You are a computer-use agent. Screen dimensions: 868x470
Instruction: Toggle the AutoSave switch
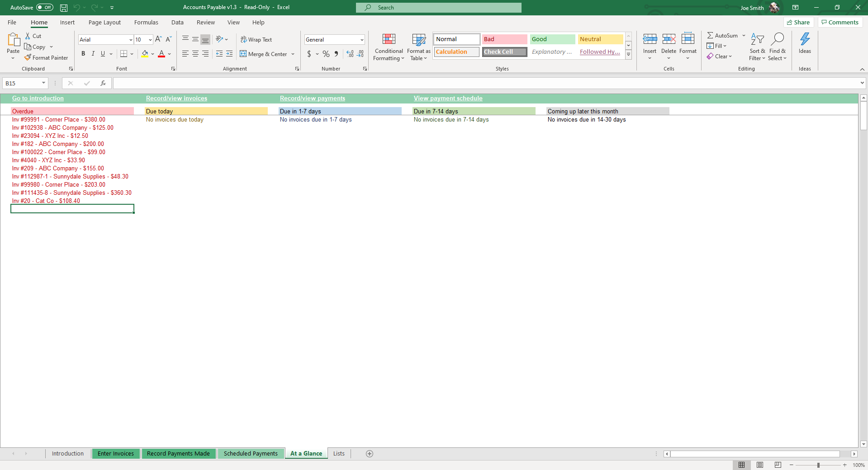click(45, 8)
